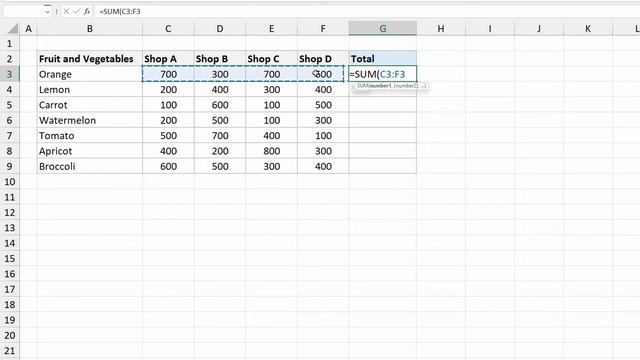Click the 'Lemon' cell
The width and height of the screenshot is (640, 360).
click(x=89, y=89)
